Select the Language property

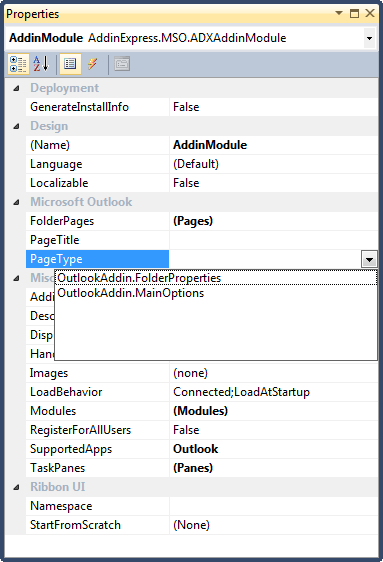click(97, 164)
